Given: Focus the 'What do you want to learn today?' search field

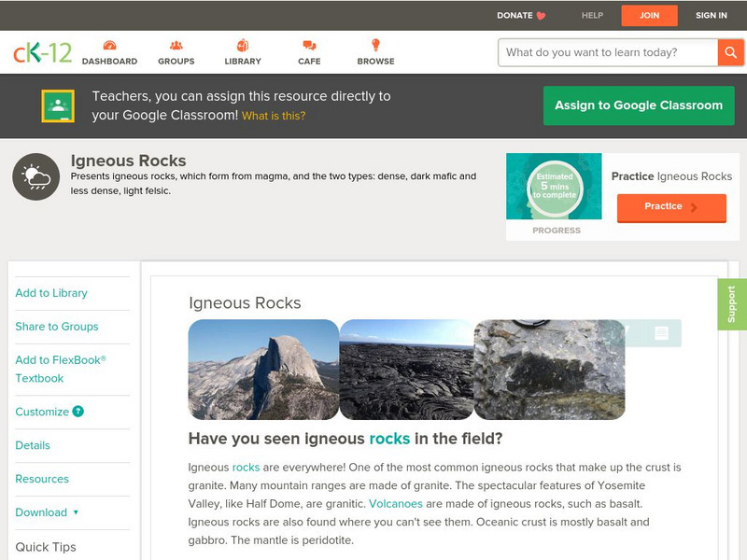Looking at the screenshot, I should (608, 52).
